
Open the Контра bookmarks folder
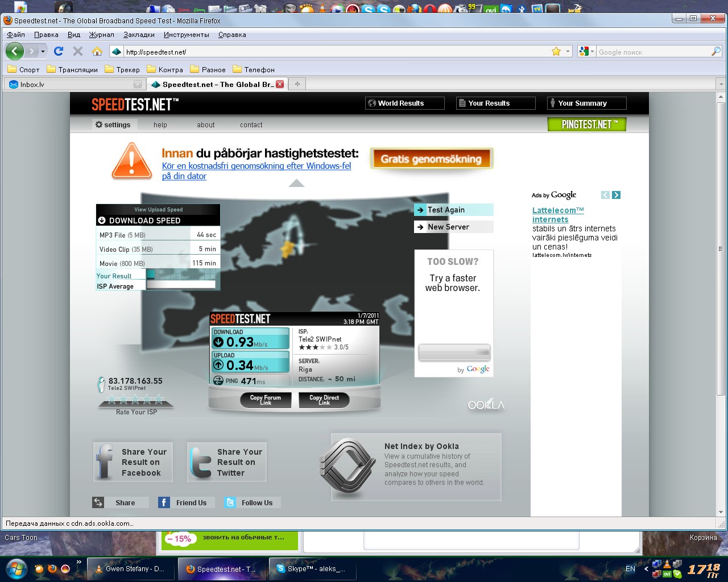pos(165,69)
